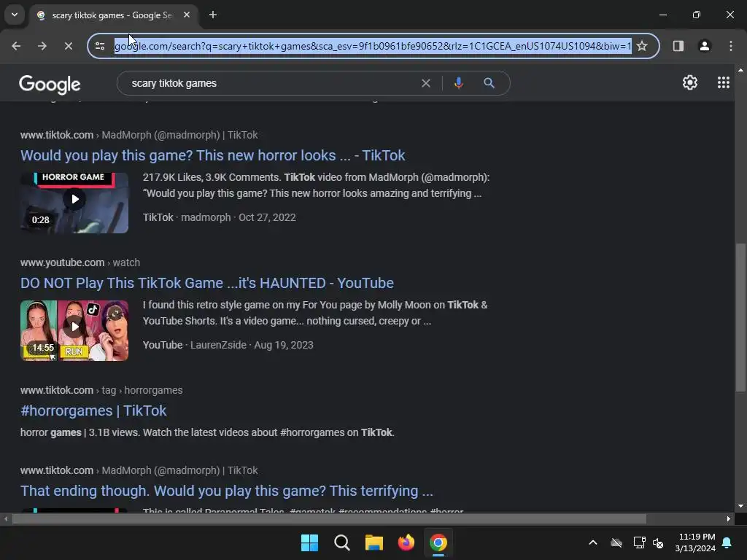Open the muted volume tray icon
This screenshot has height=560, width=747.
(x=659, y=542)
